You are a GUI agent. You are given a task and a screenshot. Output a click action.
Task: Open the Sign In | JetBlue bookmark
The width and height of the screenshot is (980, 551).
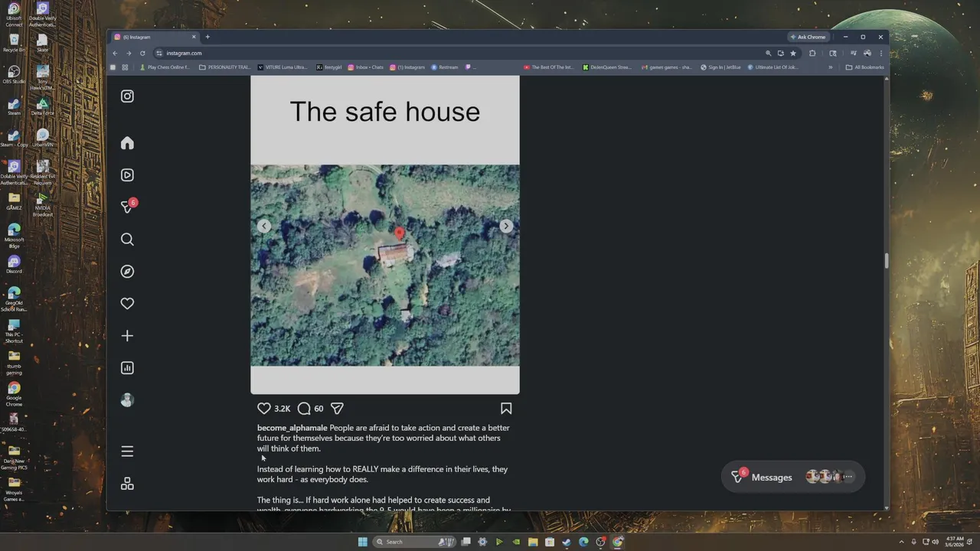(721, 67)
